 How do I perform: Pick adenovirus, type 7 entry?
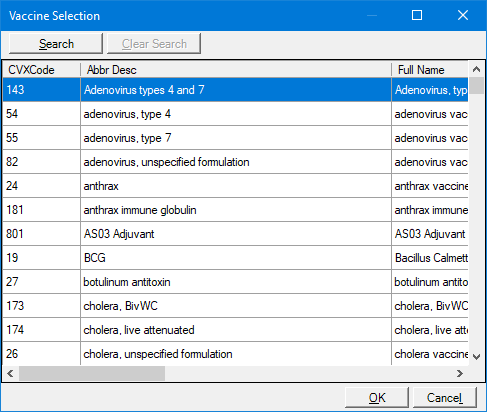pos(235,138)
